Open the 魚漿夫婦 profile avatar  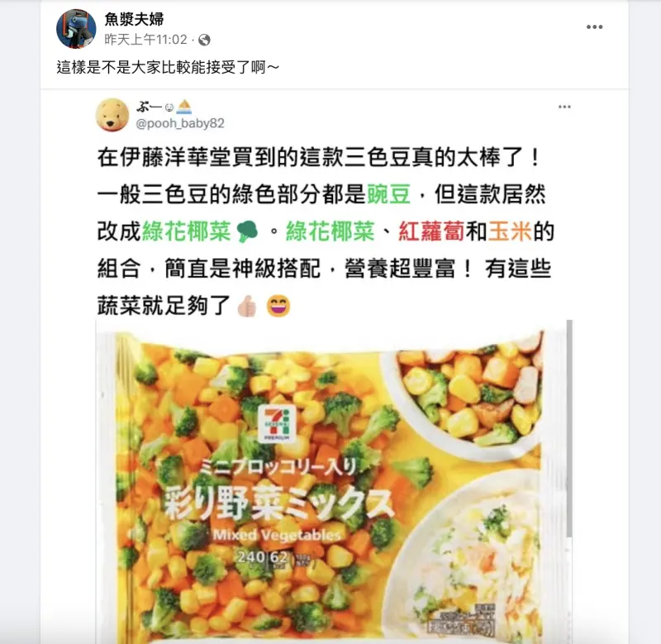pos(76,29)
